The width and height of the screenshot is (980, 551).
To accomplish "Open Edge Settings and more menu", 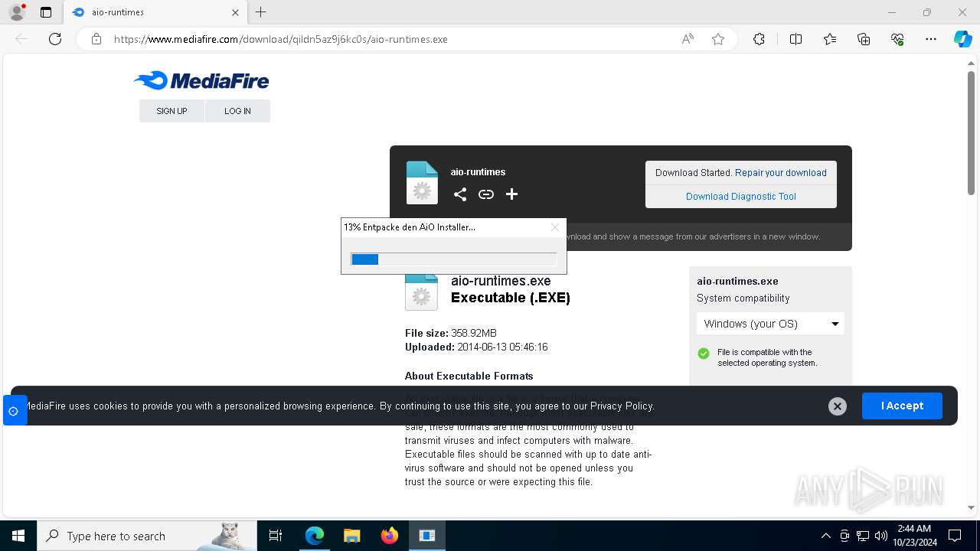I will point(931,39).
